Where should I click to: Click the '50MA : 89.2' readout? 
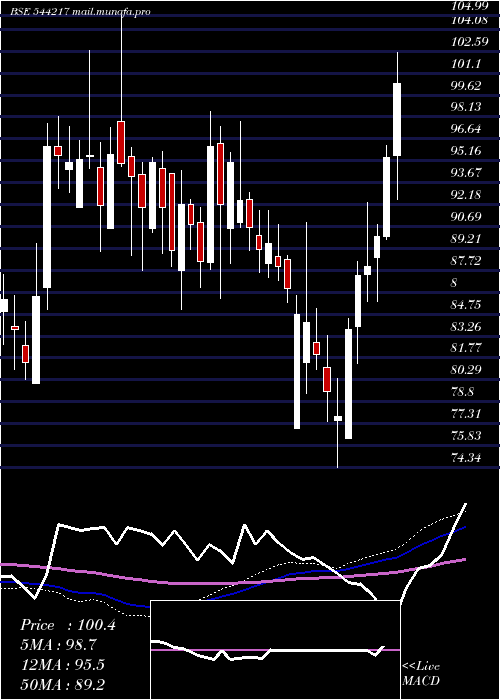point(62,684)
